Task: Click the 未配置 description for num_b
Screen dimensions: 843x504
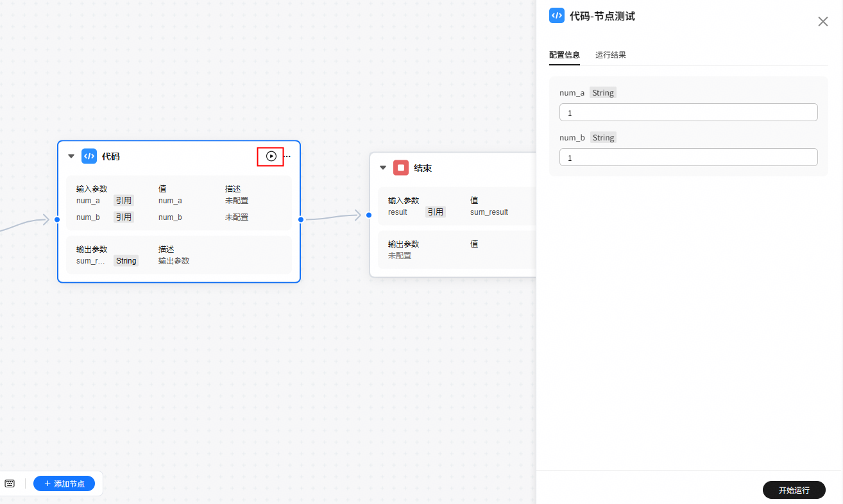Action: point(237,217)
